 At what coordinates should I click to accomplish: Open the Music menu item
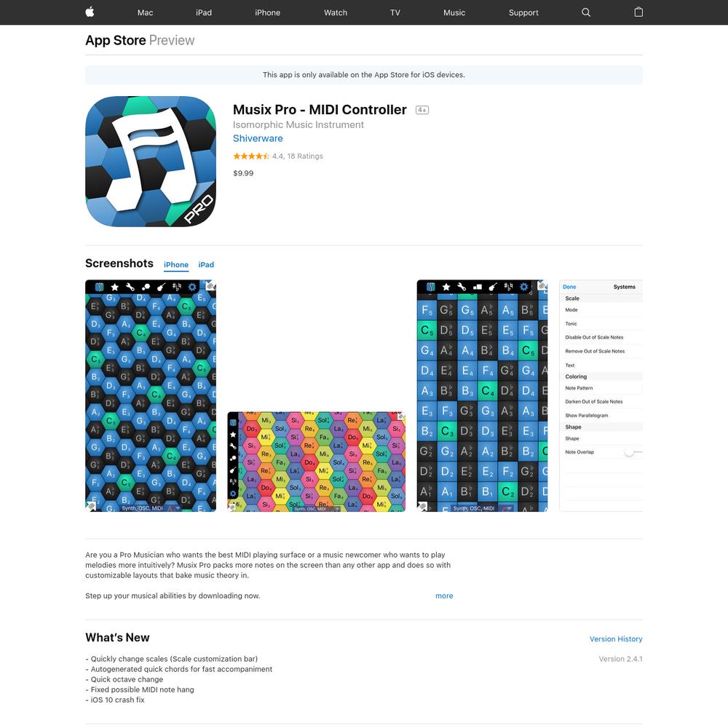(454, 12)
